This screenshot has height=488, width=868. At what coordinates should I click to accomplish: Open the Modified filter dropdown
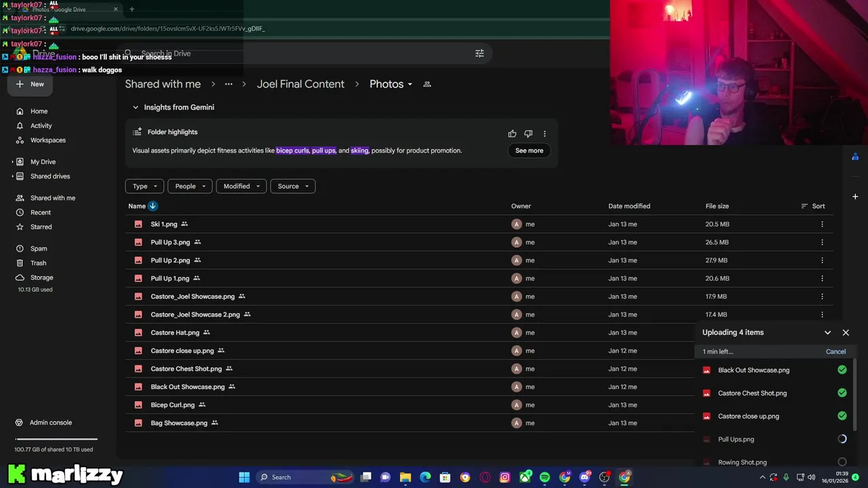(241, 186)
